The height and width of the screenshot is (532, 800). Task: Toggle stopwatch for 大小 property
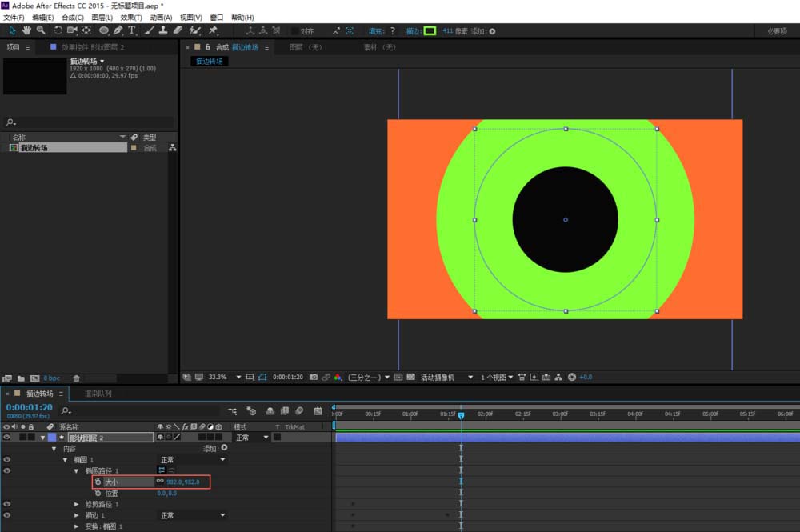point(98,482)
